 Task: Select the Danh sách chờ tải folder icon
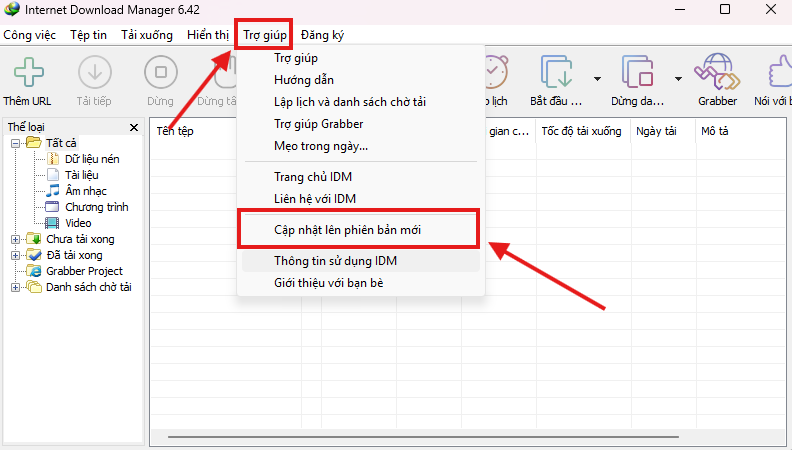pyautogui.click(x=34, y=287)
